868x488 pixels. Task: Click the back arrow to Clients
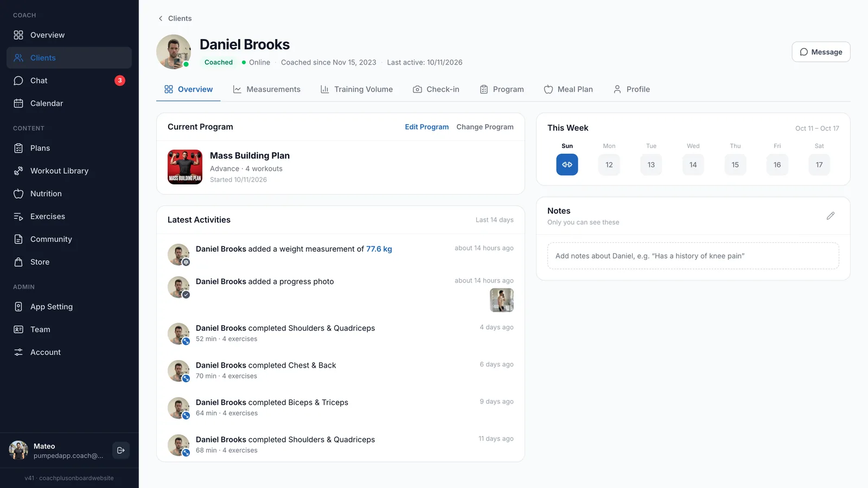pos(161,18)
